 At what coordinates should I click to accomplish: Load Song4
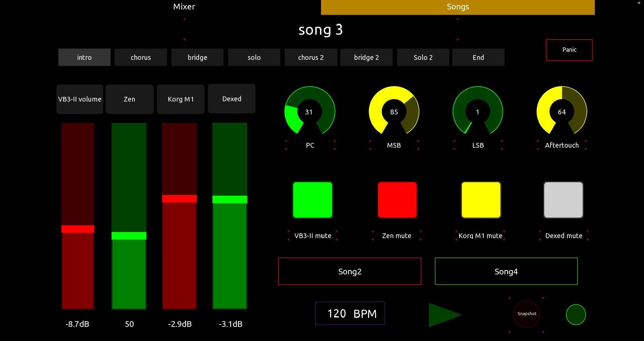506,271
